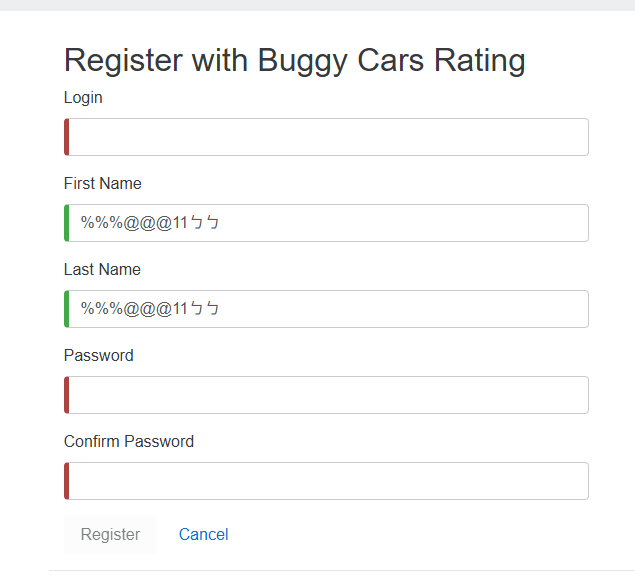Click the First Name label
Screen dimensions: 635x582
pos(102,183)
